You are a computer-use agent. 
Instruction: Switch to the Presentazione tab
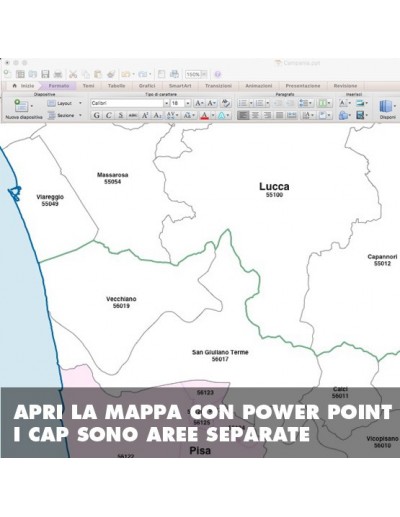[x=303, y=86]
